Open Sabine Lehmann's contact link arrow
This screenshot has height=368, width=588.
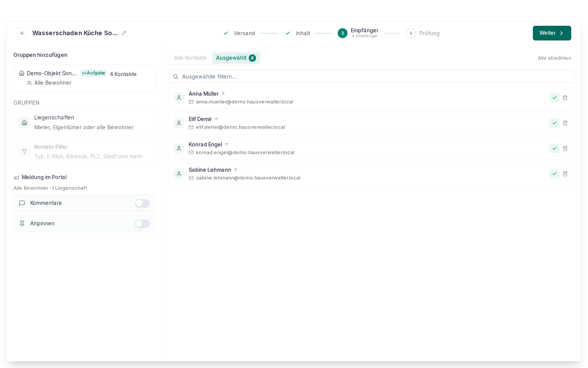point(235,170)
